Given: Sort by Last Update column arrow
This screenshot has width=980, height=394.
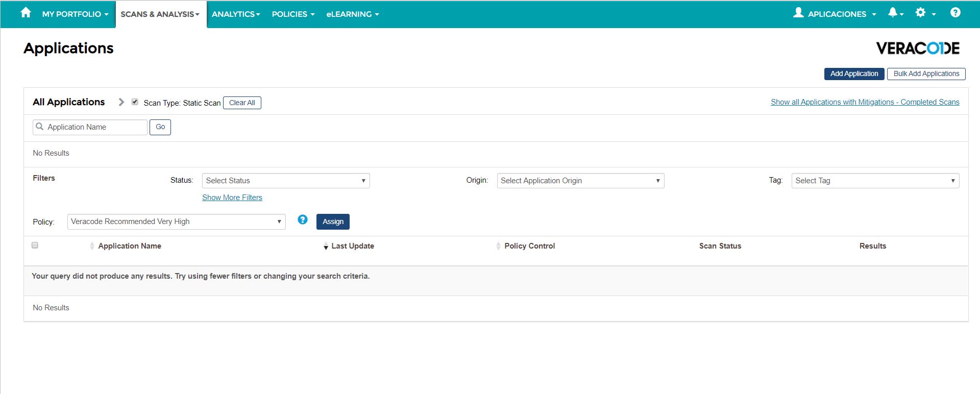Looking at the screenshot, I should coord(326,247).
